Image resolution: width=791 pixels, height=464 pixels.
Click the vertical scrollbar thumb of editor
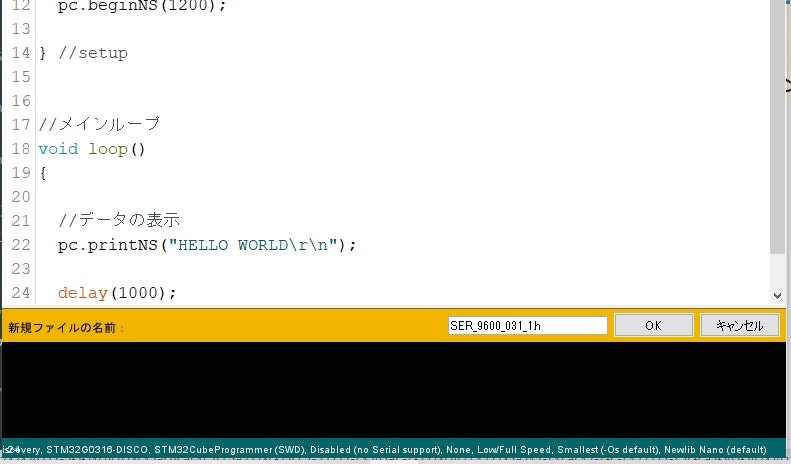pos(777,126)
